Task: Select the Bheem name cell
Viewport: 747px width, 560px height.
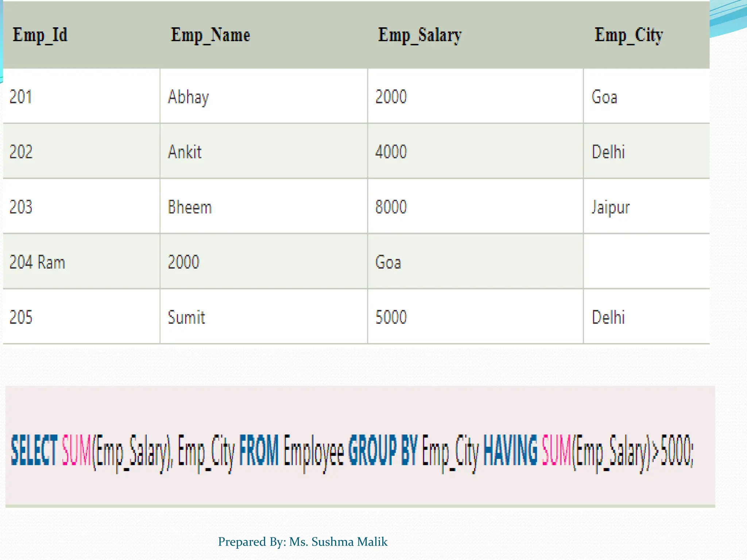Action: tap(190, 207)
